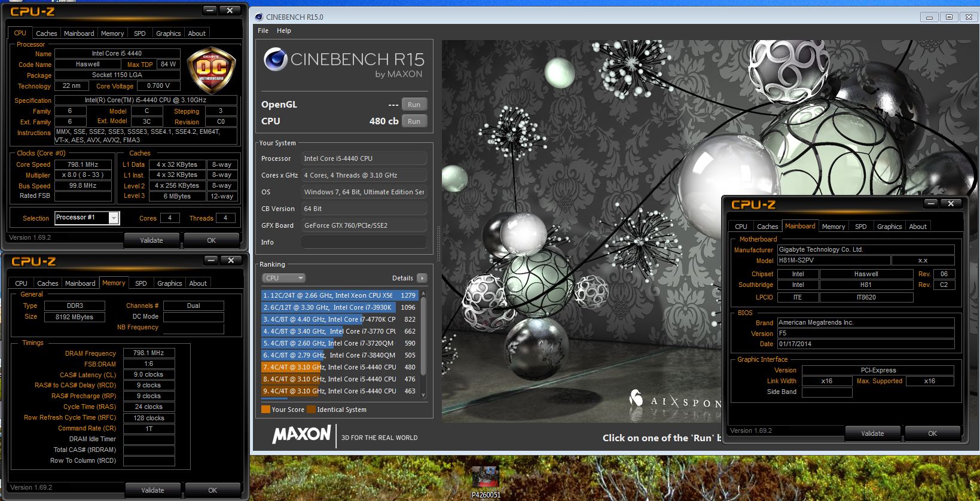Viewport: 980px width, 501px height.
Task: Open the Help menu in Cinebench
Action: (x=284, y=30)
